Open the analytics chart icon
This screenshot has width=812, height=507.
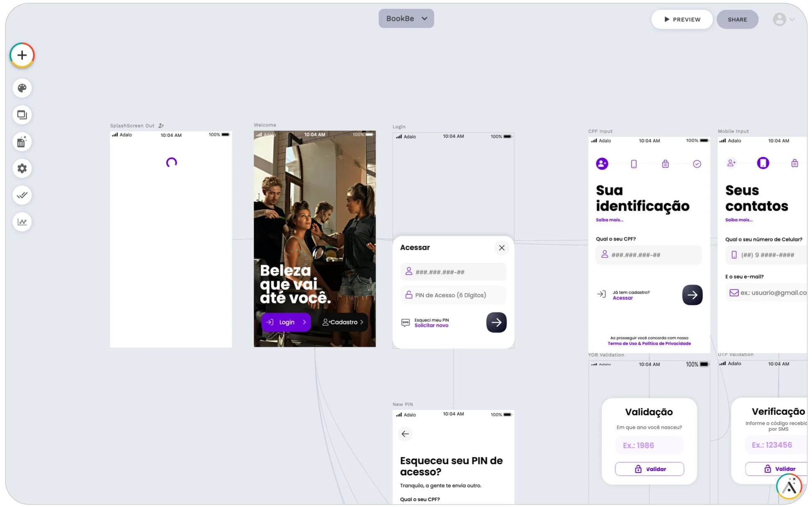pos(22,222)
